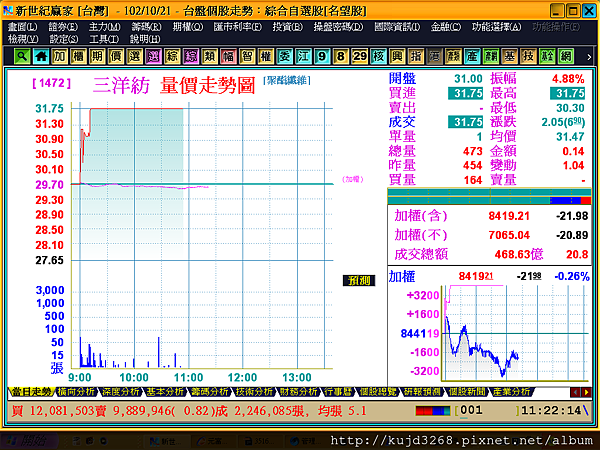Open the 投資(B) menu
This screenshot has width=600, height=450.
[287, 27]
